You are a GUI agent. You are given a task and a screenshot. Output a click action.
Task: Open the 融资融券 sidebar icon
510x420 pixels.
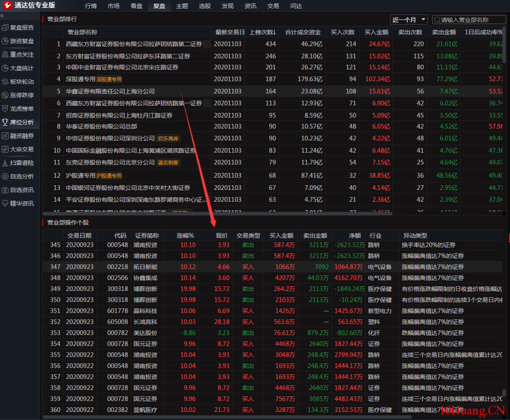[x=5, y=136]
